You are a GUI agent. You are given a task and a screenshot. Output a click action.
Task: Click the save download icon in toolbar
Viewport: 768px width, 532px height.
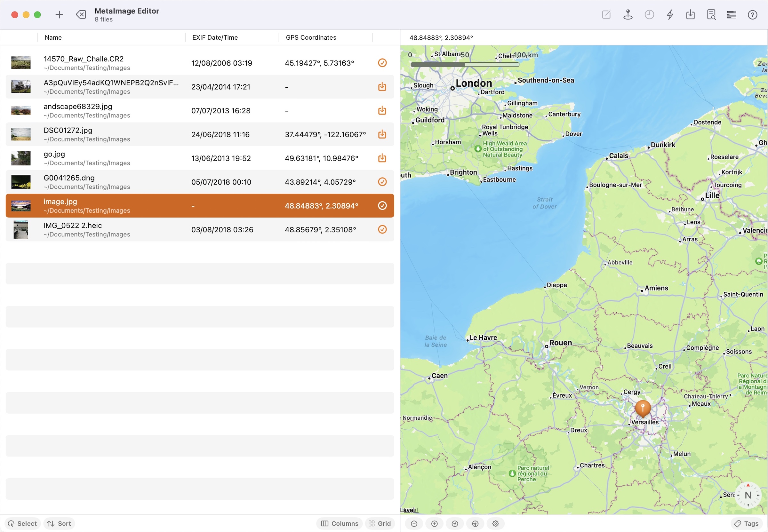click(x=690, y=15)
